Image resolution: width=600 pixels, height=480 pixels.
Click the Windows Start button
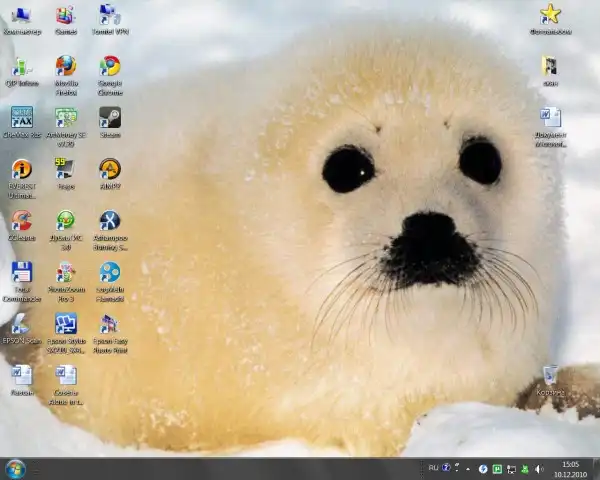click(x=15, y=468)
